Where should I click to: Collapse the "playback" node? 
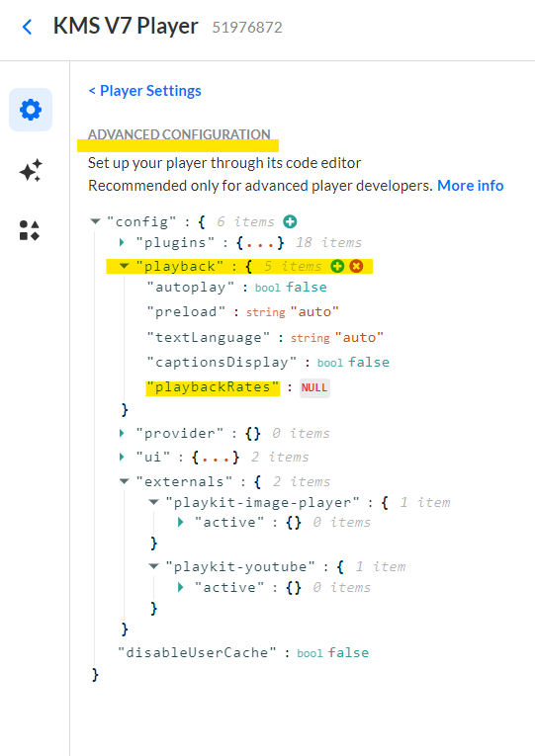point(125,266)
